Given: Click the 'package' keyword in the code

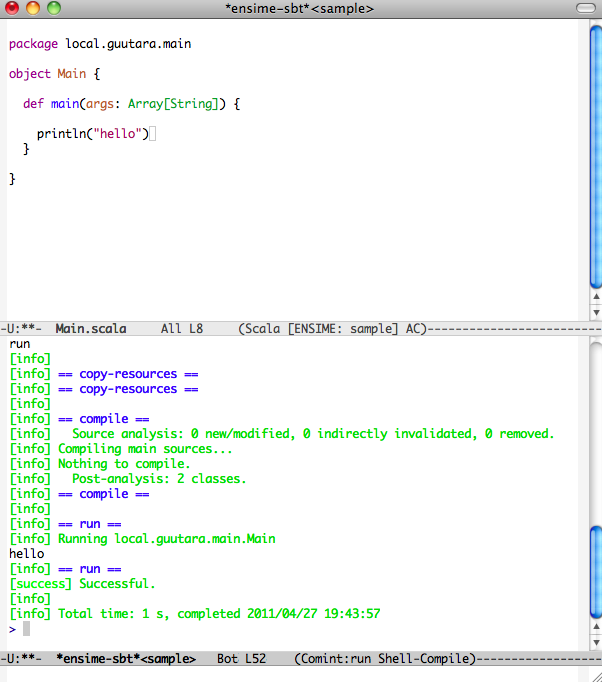Looking at the screenshot, I should tap(33, 44).
